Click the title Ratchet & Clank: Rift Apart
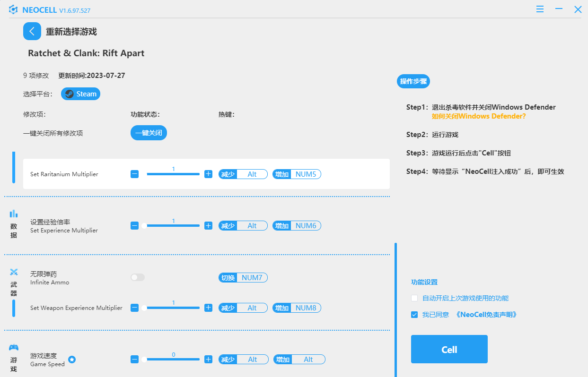 (x=86, y=53)
